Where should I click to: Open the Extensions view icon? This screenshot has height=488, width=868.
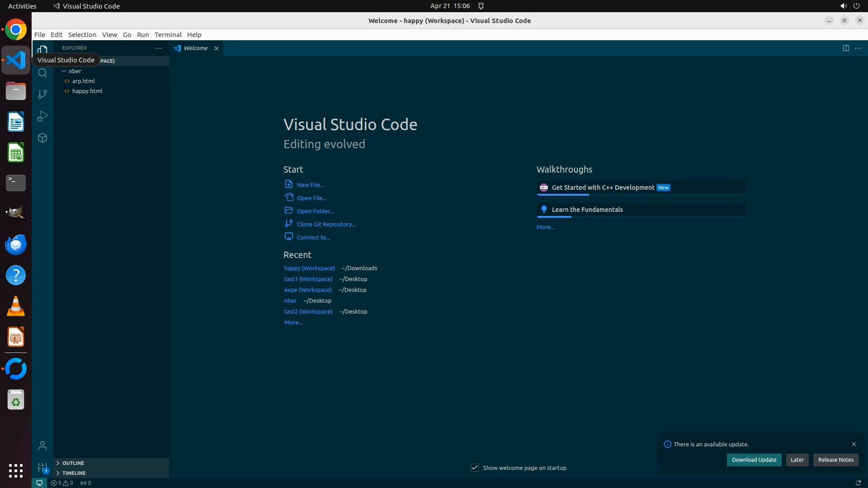pyautogui.click(x=42, y=138)
